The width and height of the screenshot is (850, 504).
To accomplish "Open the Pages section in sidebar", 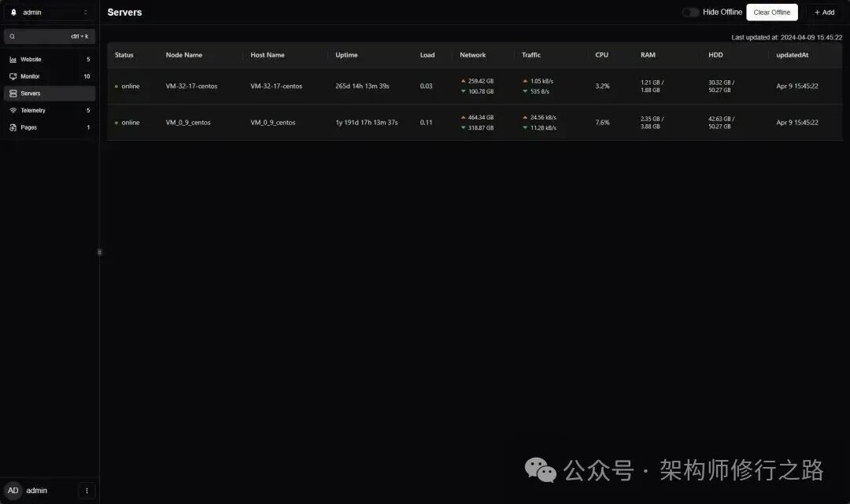I will pos(50,127).
